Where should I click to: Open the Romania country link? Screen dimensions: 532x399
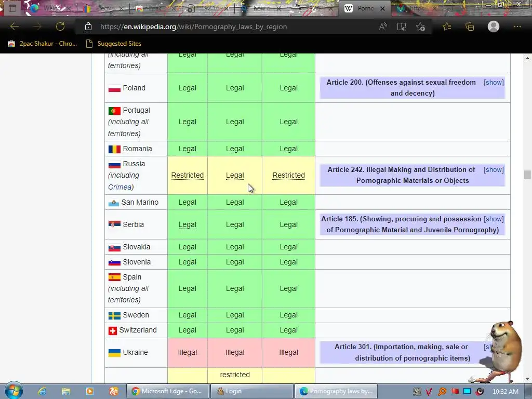click(137, 149)
